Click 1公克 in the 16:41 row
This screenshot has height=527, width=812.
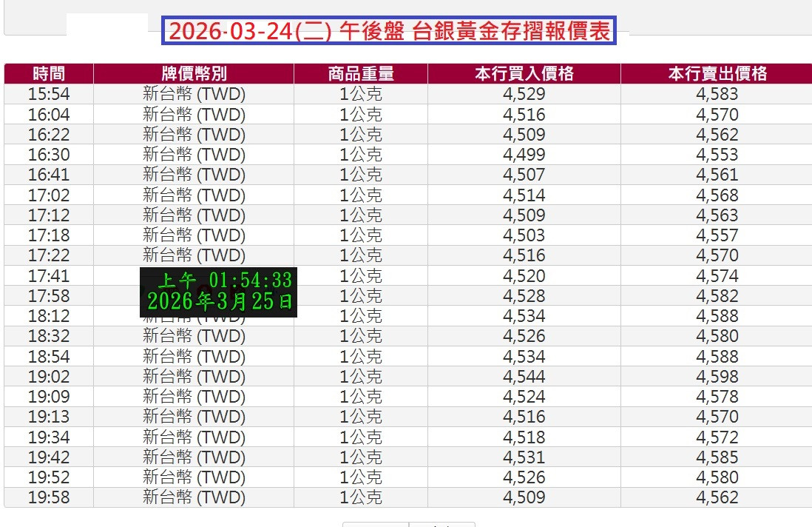point(361,175)
